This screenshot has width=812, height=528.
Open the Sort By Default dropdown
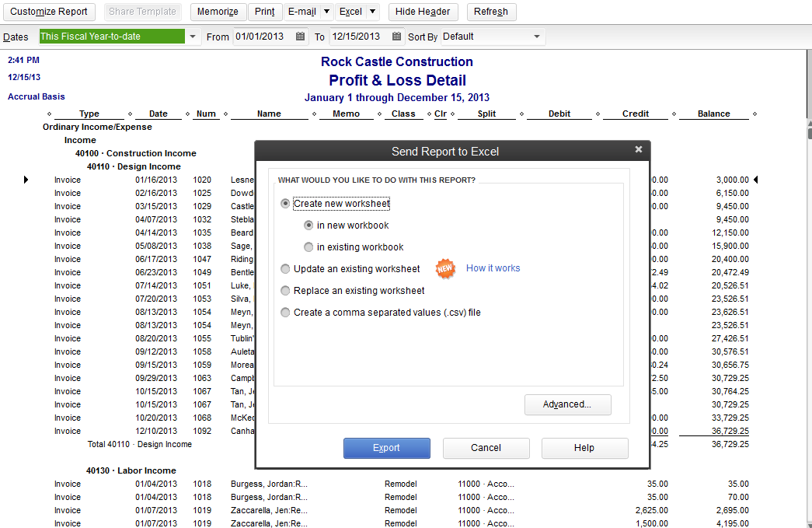pos(537,37)
